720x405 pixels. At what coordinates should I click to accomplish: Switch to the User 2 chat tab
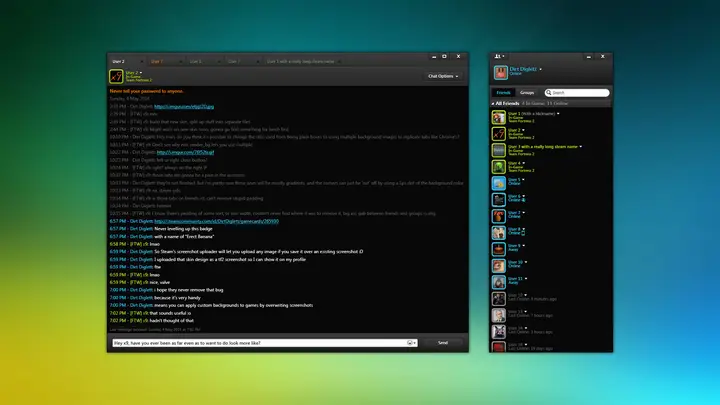127,62
